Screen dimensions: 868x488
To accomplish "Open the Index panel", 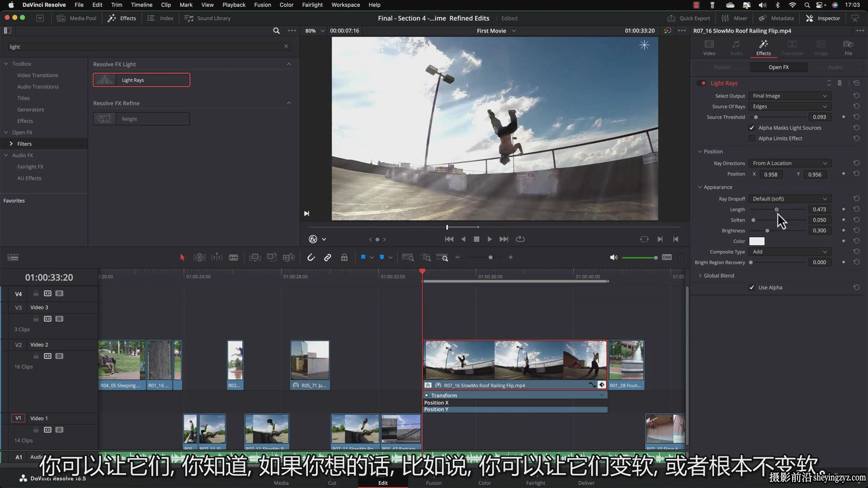I will (160, 18).
